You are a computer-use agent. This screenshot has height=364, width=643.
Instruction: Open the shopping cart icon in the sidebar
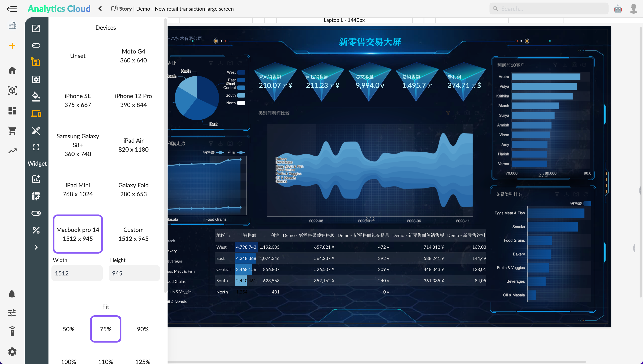tap(12, 130)
